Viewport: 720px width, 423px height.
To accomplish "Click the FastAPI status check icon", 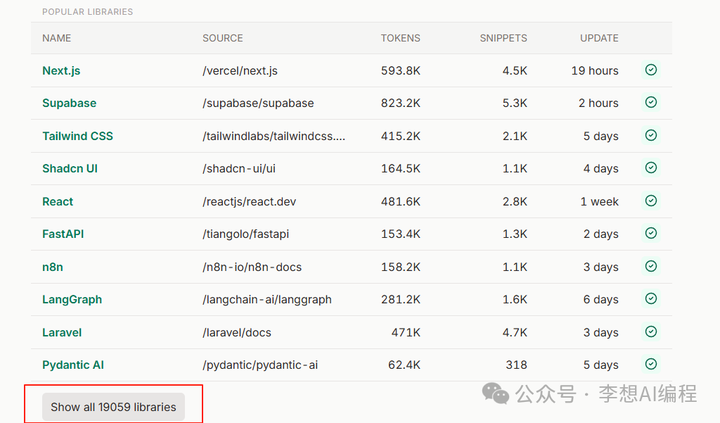I will click(x=651, y=233).
